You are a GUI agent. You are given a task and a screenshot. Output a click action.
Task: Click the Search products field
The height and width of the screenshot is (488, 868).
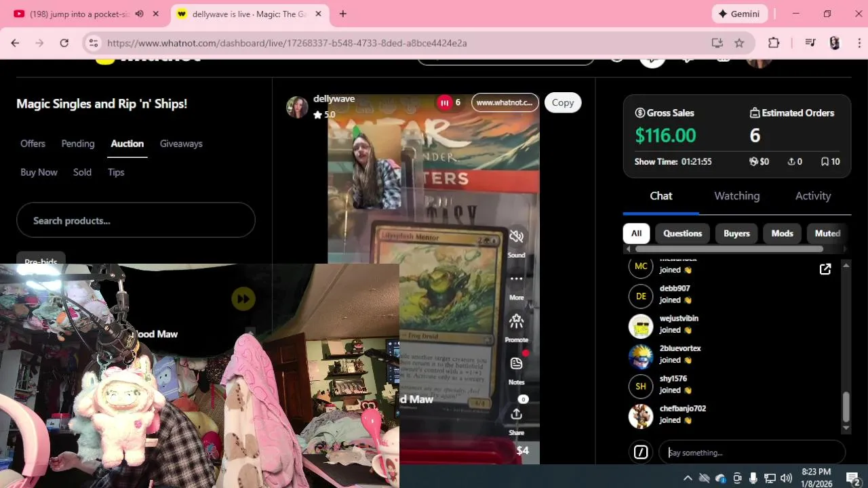coord(136,220)
